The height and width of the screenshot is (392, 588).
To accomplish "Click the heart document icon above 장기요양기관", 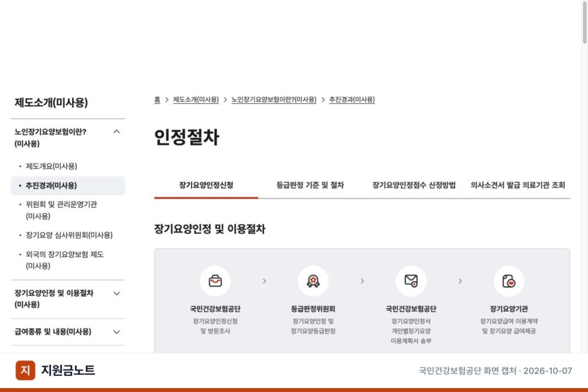I will pos(509,281).
